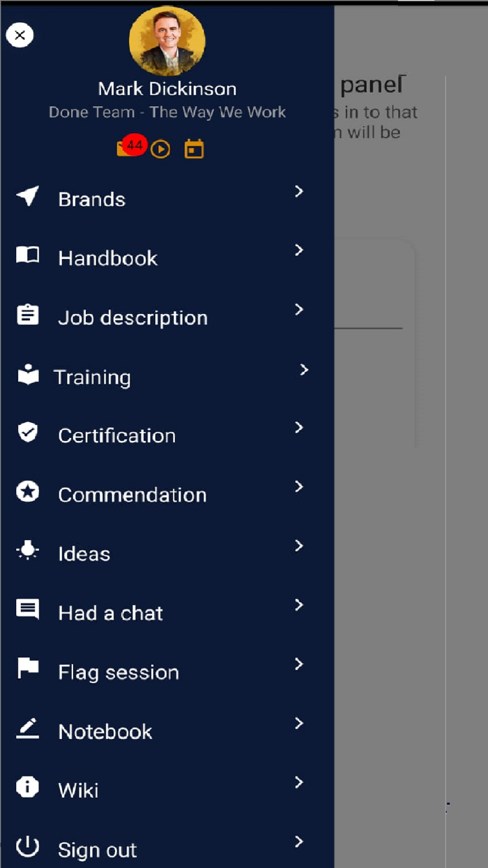Select the Flag session flag icon
Image resolution: width=488 pixels, height=868 pixels.
[27, 668]
